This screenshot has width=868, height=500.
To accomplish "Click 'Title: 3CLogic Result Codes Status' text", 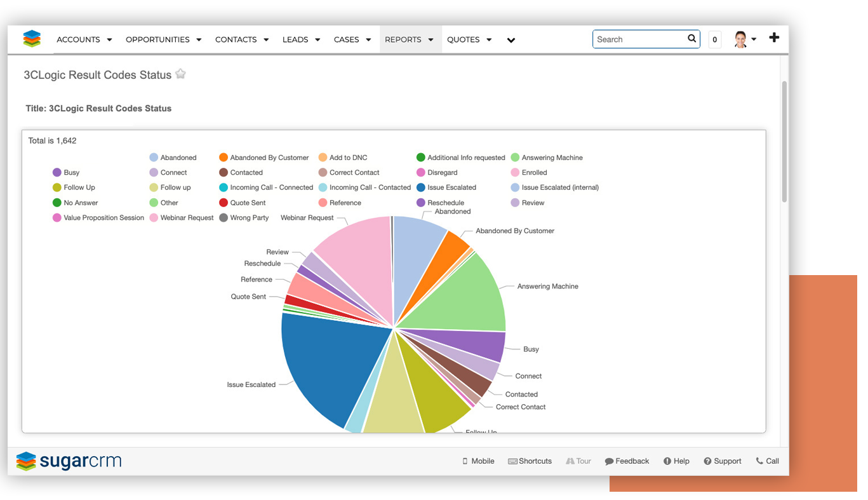I will tap(98, 109).
